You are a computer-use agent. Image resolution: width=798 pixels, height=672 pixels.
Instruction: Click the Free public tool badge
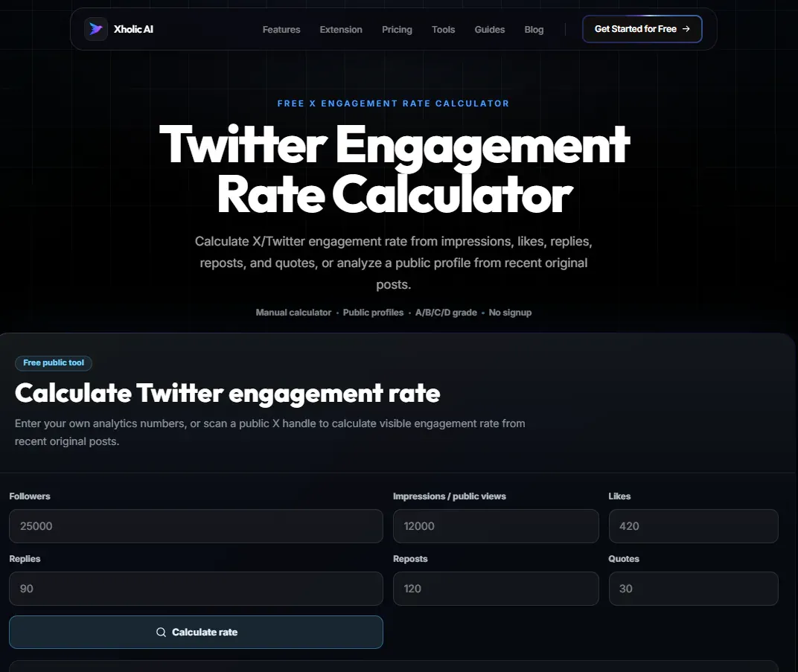[54, 362]
